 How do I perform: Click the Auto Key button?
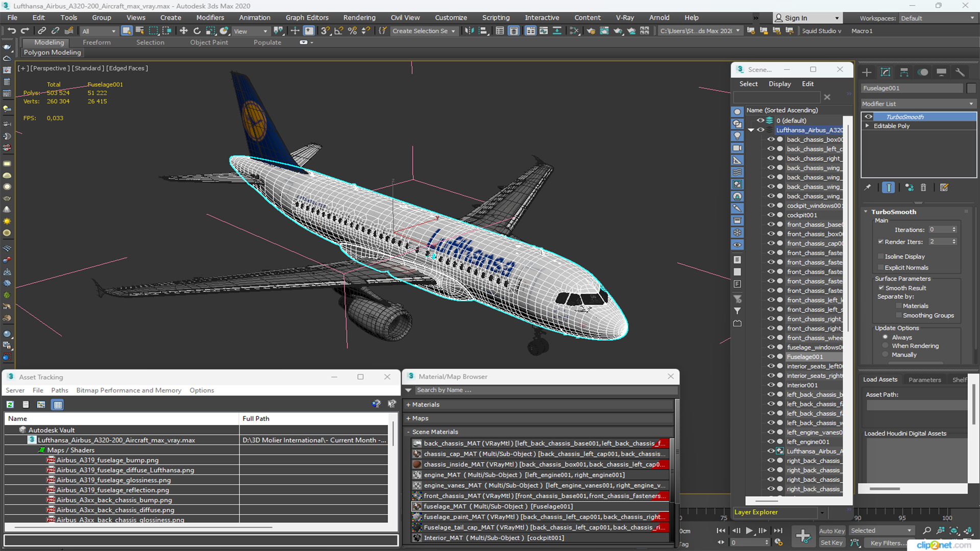coord(831,531)
